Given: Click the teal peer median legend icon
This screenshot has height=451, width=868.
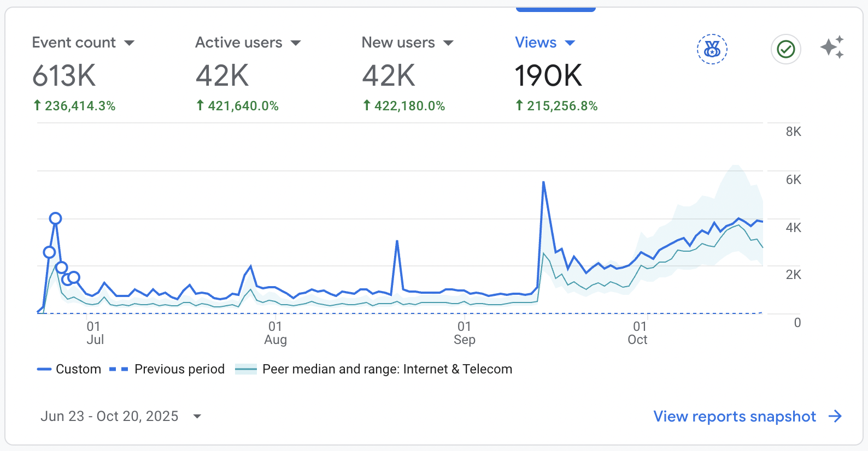Looking at the screenshot, I should (x=246, y=370).
